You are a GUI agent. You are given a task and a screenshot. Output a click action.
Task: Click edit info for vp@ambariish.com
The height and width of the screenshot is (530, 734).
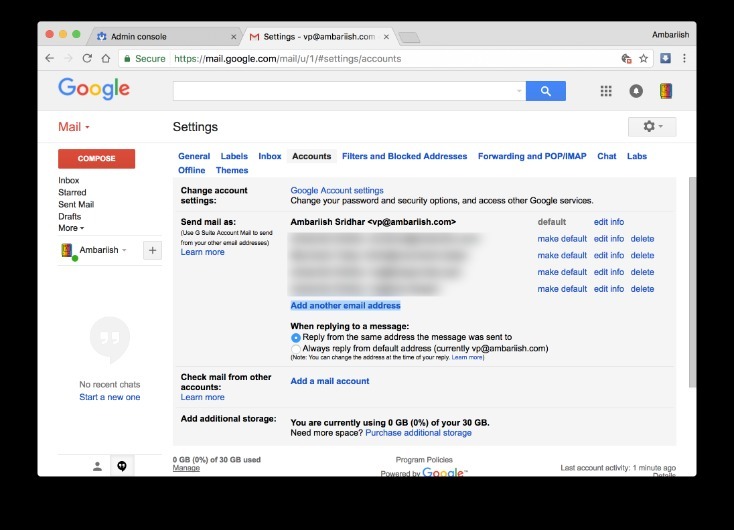pos(609,222)
